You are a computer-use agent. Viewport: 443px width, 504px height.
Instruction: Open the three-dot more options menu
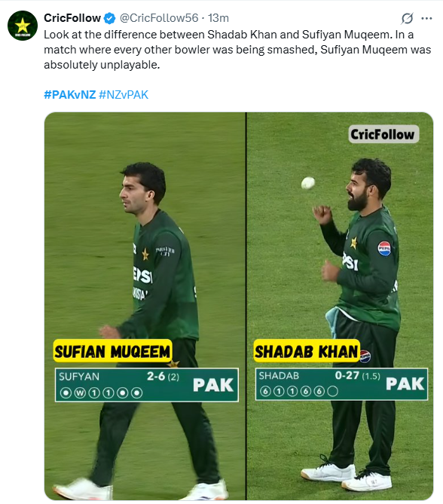pyautogui.click(x=426, y=18)
